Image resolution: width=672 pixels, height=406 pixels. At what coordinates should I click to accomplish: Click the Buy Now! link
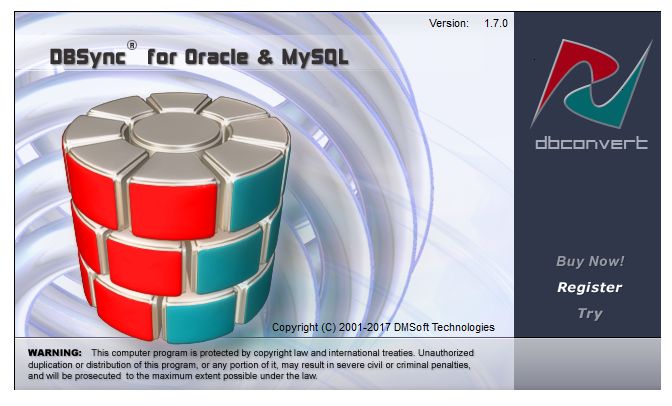pyautogui.click(x=590, y=261)
